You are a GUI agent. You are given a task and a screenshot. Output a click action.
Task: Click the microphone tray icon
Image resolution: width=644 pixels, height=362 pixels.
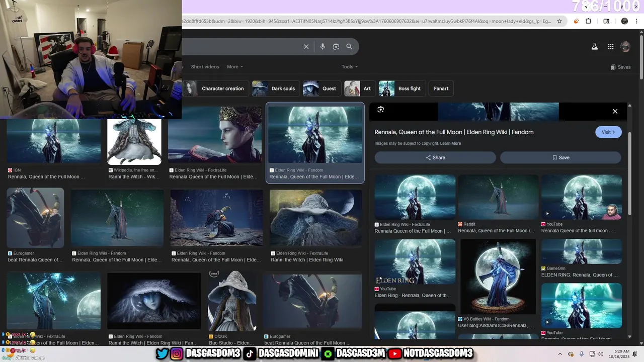[x=582, y=354]
